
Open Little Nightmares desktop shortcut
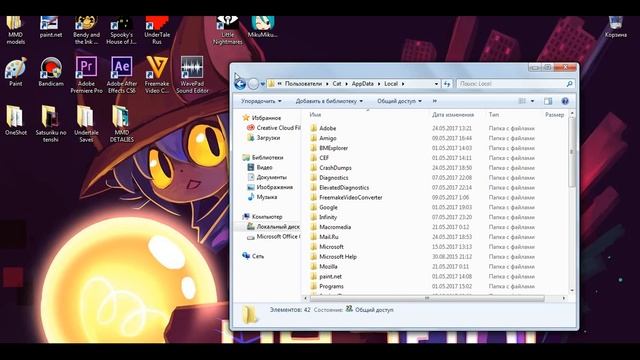point(227,30)
